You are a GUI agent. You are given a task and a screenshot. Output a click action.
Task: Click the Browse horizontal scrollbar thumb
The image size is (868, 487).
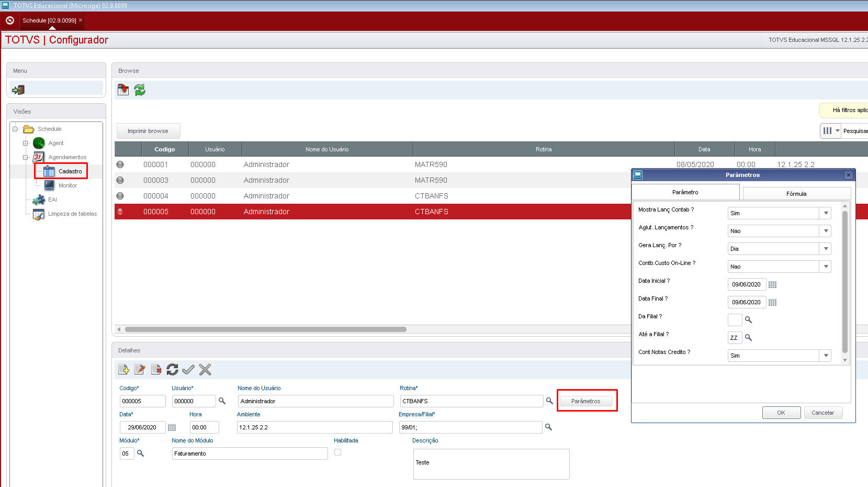pyautogui.click(x=266, y=329)
